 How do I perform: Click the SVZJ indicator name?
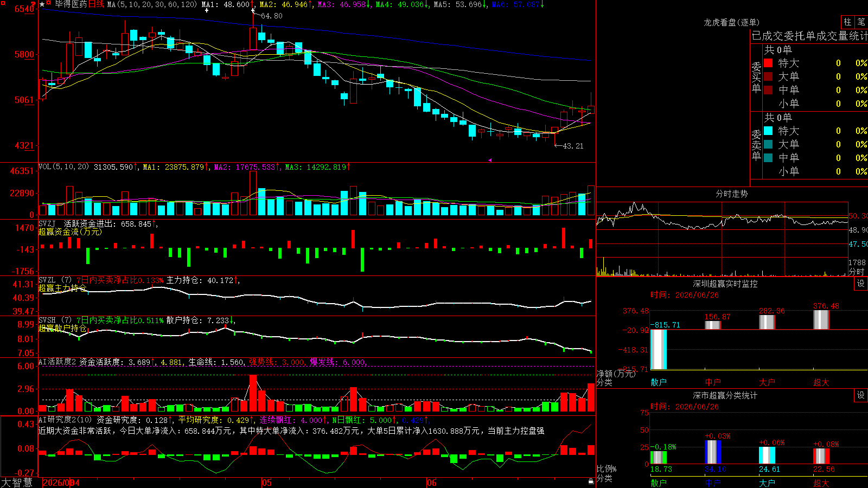pos(47,224)
